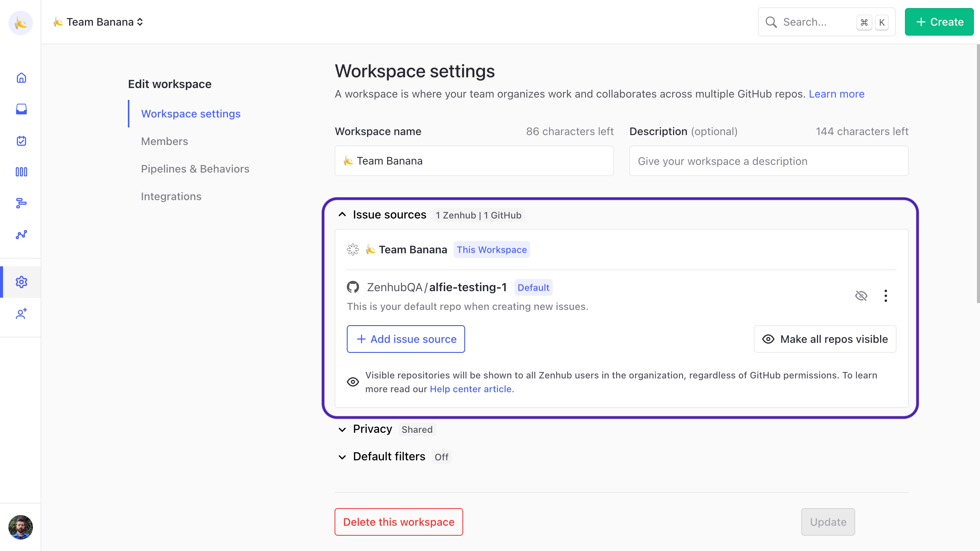Open the Help center article link
This screenshot has height=551, width=980.
[472, 389]
